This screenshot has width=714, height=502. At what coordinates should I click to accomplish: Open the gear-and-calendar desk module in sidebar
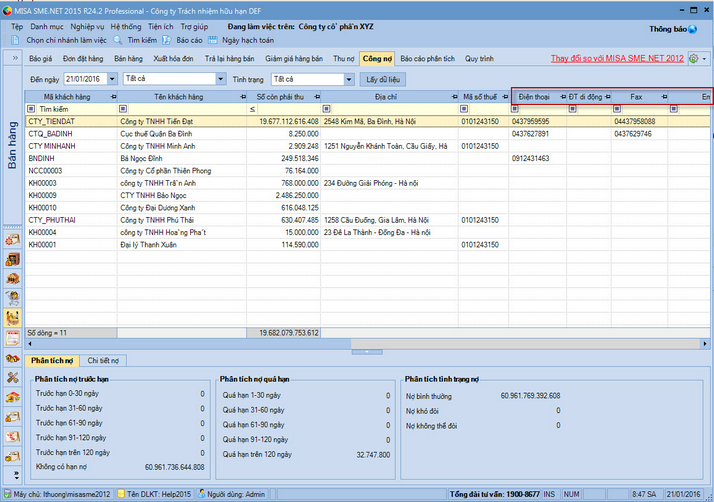point(13,240)
